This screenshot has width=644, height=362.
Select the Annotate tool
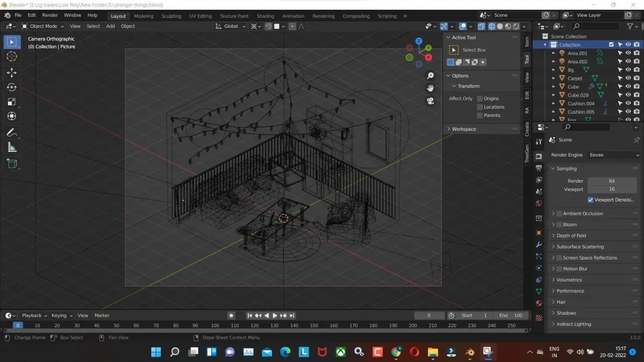[x=12, y=132]
